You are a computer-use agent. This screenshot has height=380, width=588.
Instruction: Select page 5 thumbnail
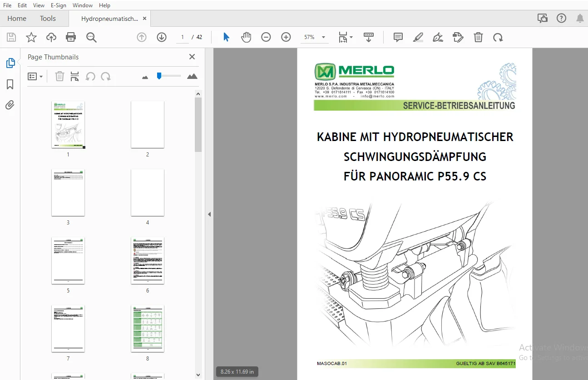click(x=68, y=261)
